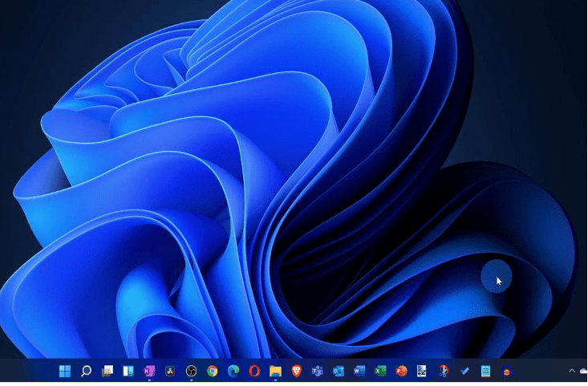Open File Explorer folder icon

[275, 371]
